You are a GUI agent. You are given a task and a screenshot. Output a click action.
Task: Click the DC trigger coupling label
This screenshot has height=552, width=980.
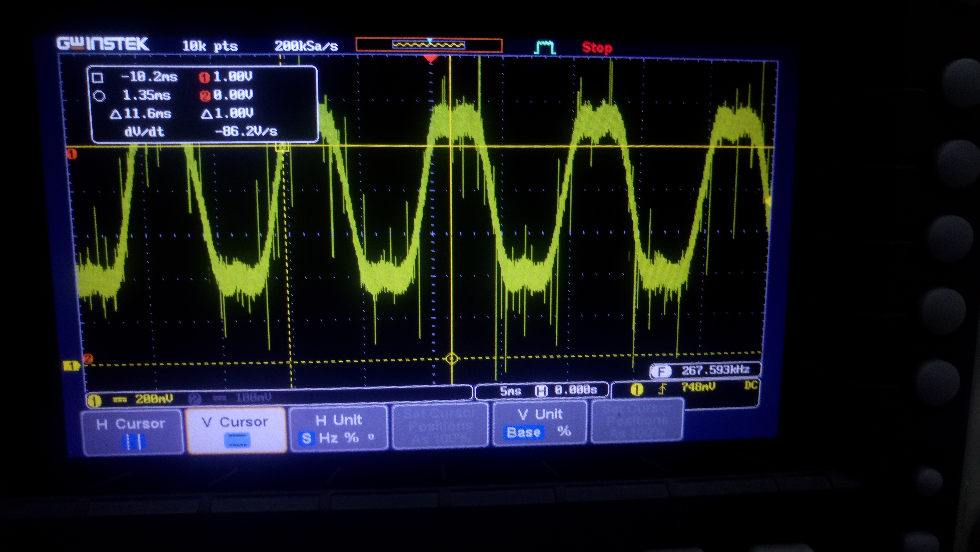[x=751, y=386]
